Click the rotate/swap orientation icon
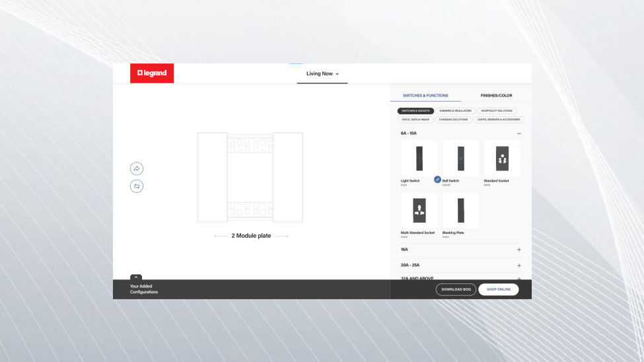The image size is (644, 362). [137, 186]
